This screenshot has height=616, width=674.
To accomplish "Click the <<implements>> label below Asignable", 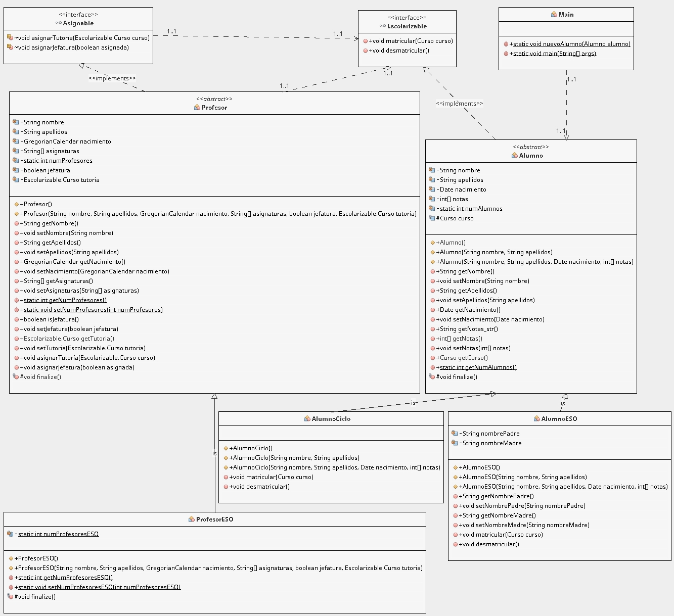I will click(112, 78).
